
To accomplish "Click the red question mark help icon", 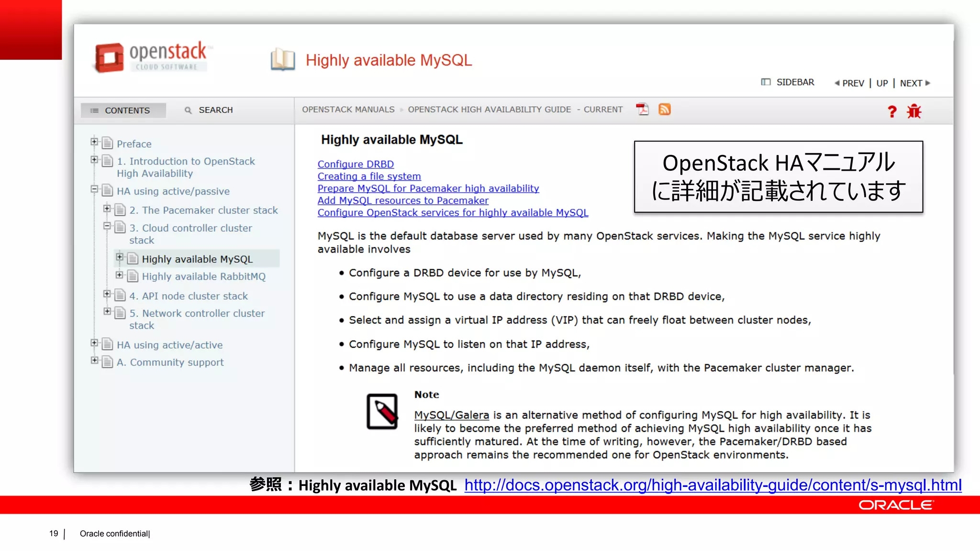I will click(892, 111).
